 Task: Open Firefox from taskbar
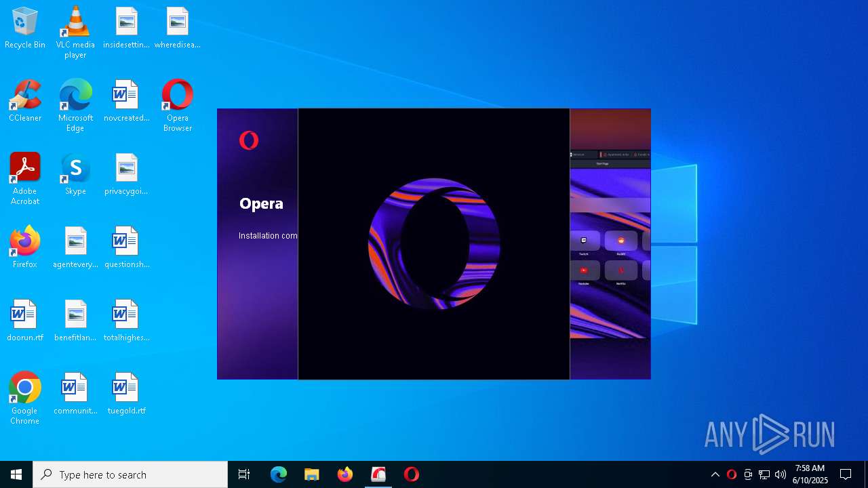pyautogui.click(x=345, y=474)
